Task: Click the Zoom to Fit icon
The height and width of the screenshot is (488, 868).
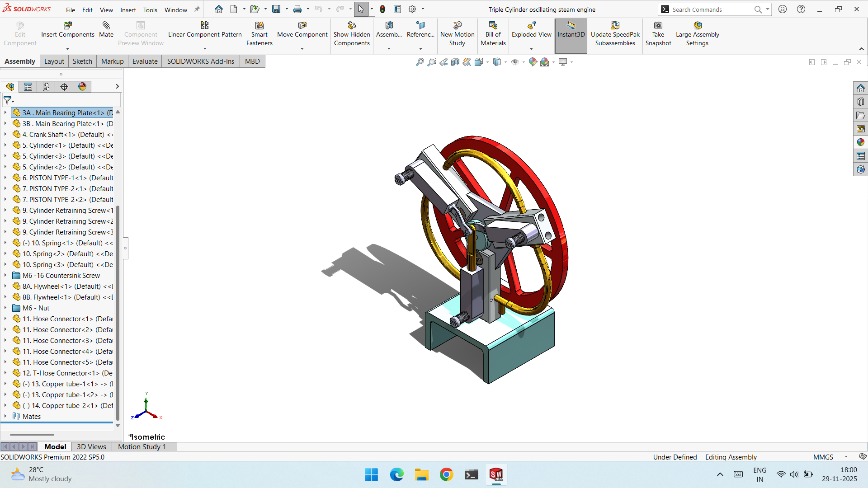Action: click(x=420, y=62)
